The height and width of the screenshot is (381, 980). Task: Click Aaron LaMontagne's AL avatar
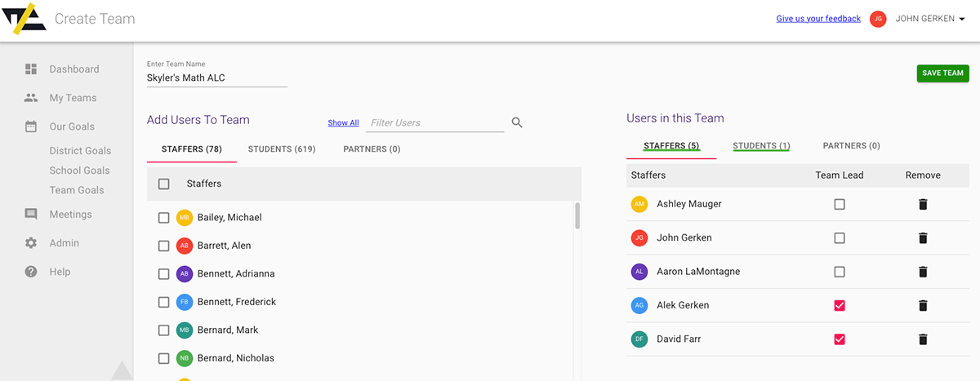click(639, 272)
